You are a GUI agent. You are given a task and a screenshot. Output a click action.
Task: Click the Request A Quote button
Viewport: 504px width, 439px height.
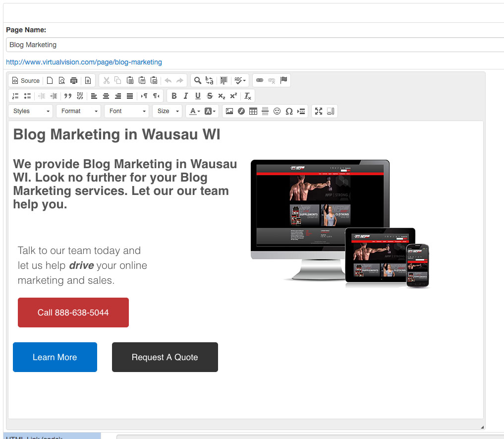165,357
